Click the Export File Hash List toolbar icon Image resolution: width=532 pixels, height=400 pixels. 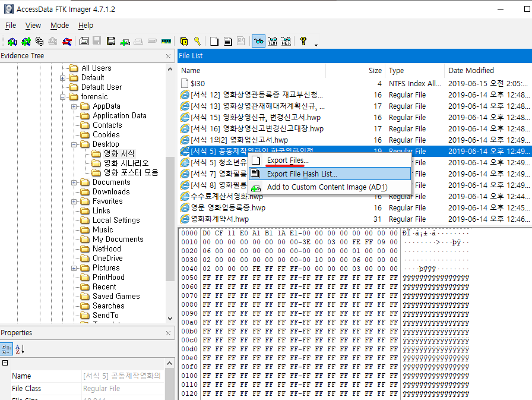click(228, 42)
